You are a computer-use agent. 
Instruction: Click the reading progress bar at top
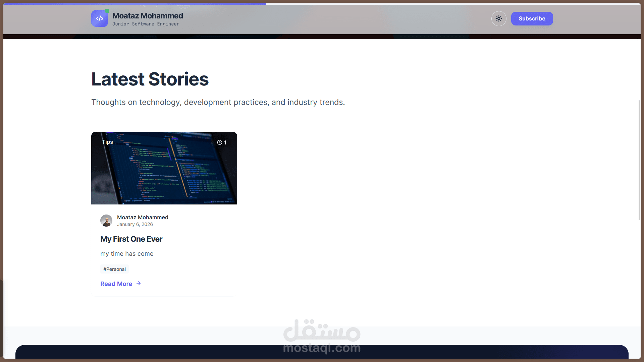(134, 4)
